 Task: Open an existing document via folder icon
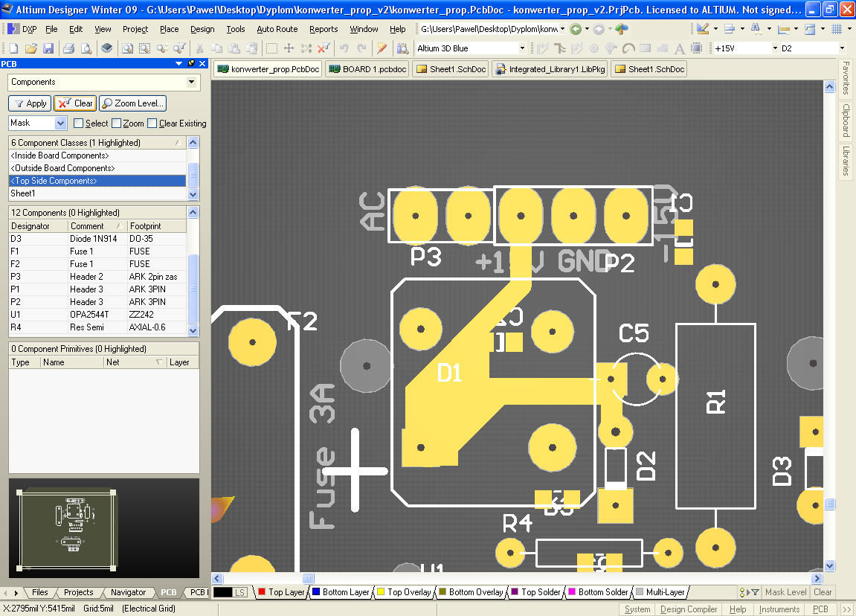pos(31,48)
